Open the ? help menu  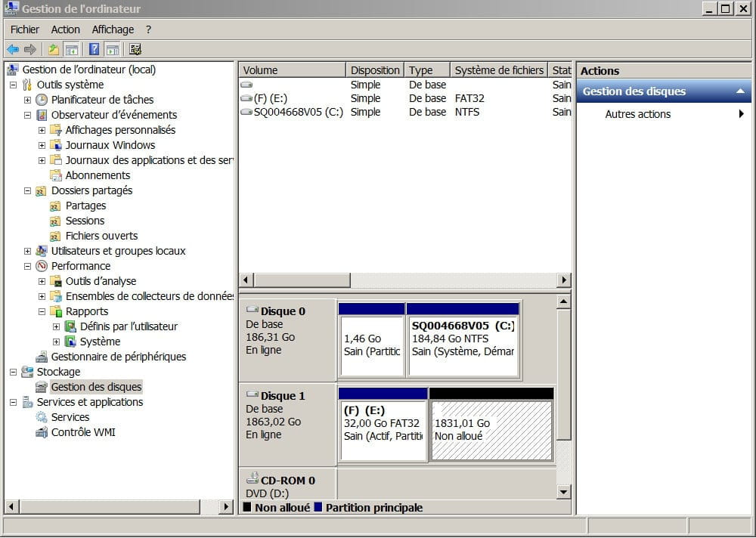[148, 30]
